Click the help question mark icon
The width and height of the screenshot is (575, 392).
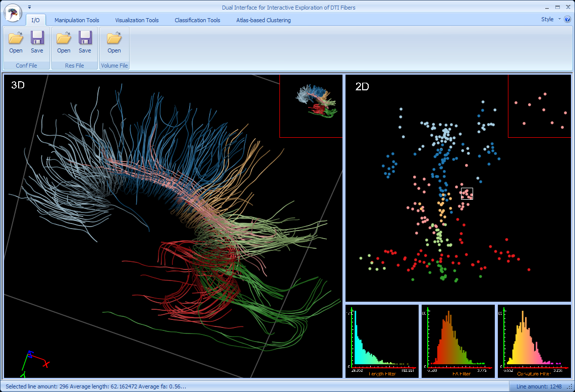(567, 20)
